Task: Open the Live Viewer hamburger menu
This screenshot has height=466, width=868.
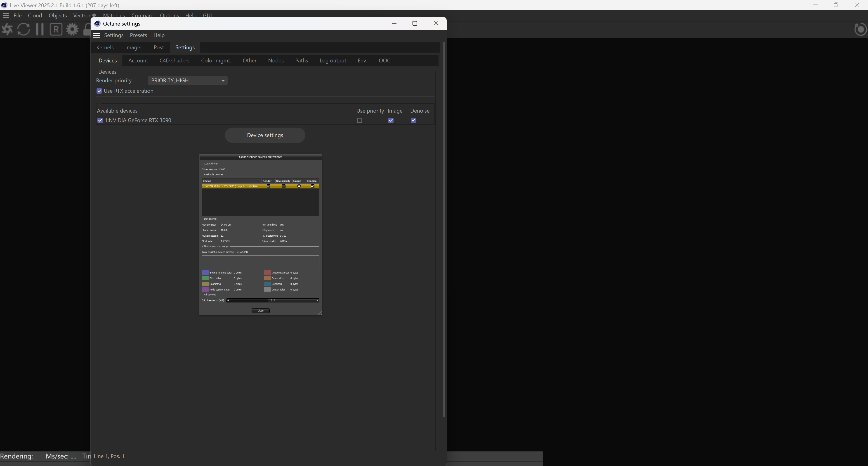Action: [x=6, y=16]
